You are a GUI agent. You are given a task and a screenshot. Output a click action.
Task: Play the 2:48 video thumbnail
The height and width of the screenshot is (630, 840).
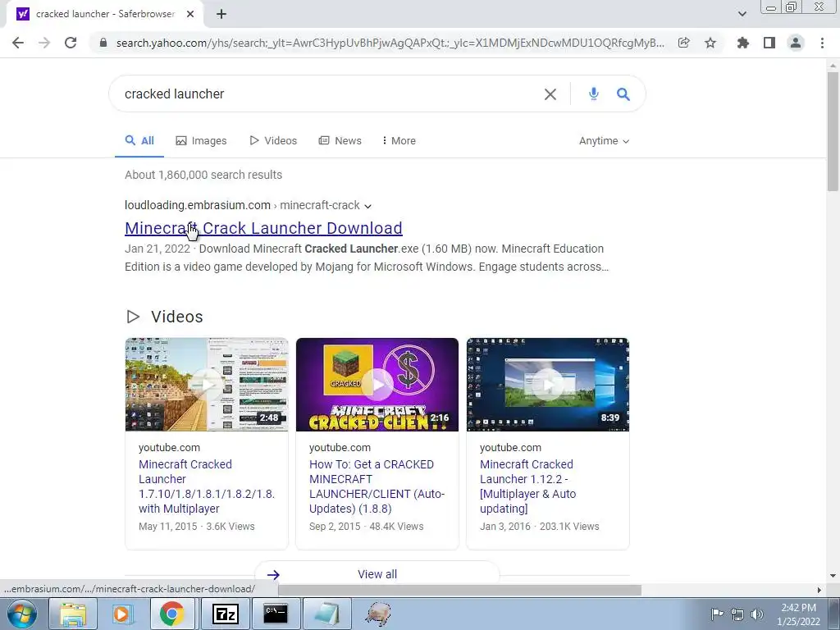[207, 385]
